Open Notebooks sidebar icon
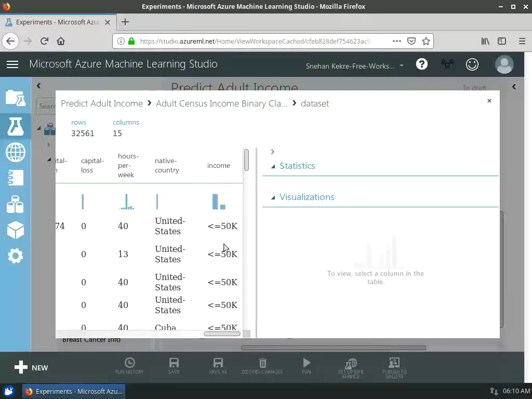 15,178
